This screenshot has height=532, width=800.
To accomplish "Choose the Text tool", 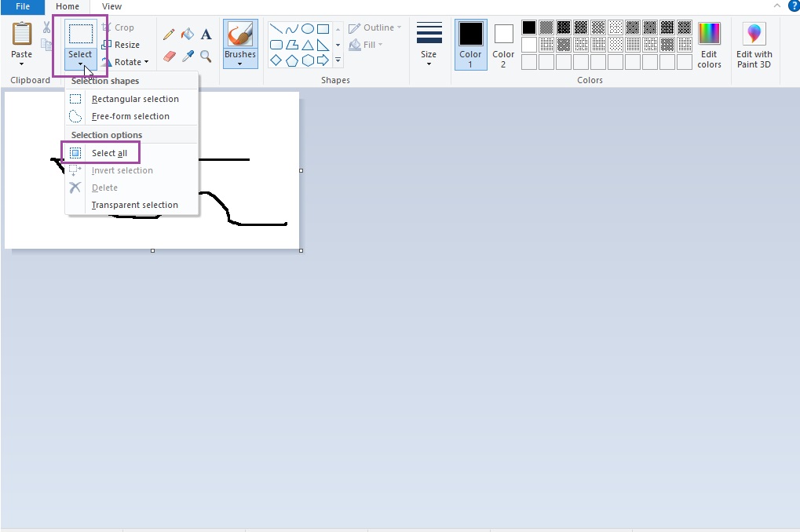I will click(x=206, y=35).
